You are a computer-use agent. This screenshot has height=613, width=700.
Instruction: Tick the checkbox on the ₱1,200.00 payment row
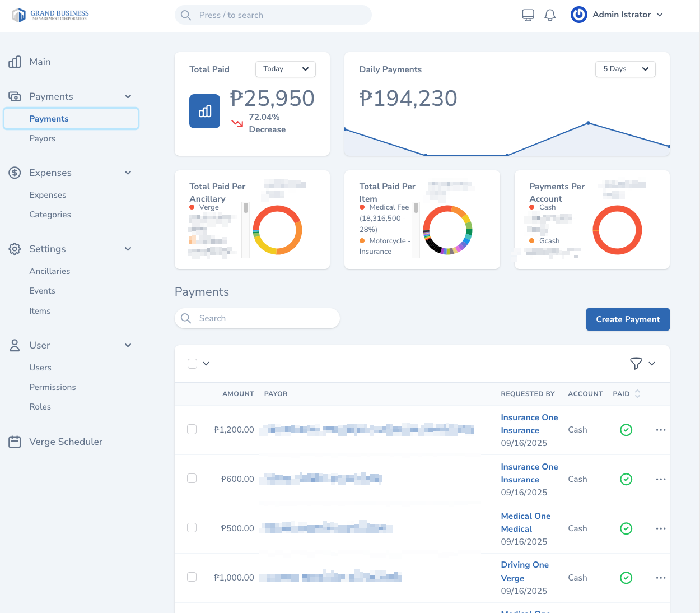tap(192, 429)
